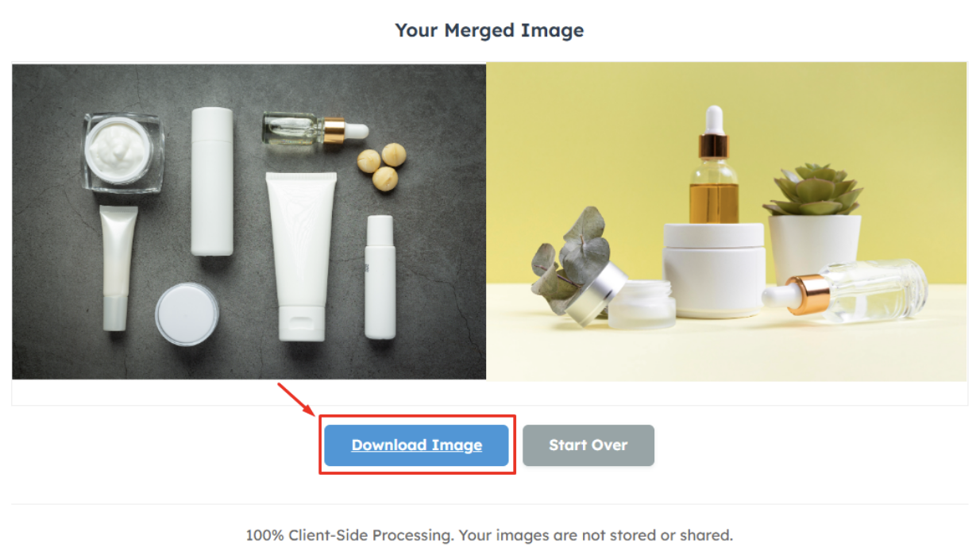Select the 'Your Merged Image' heading
This screenshot has height=551, width=980.
click(489, 30)
